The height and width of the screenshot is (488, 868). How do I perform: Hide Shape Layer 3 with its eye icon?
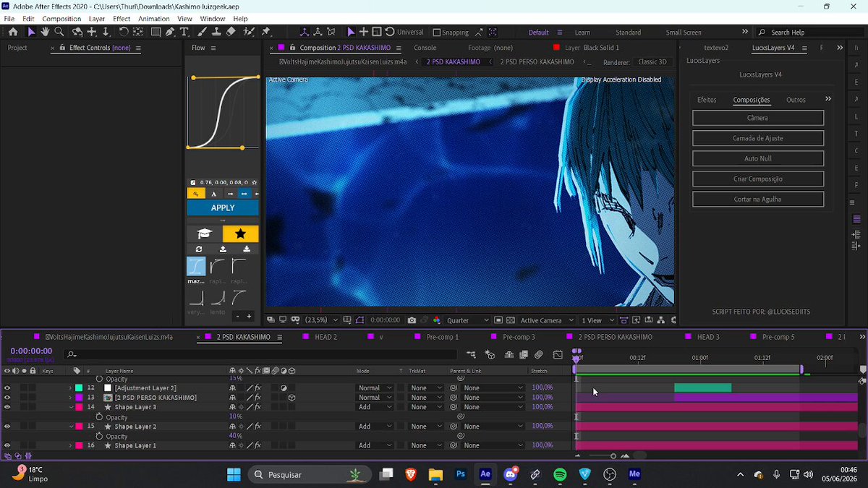(7, 407)
